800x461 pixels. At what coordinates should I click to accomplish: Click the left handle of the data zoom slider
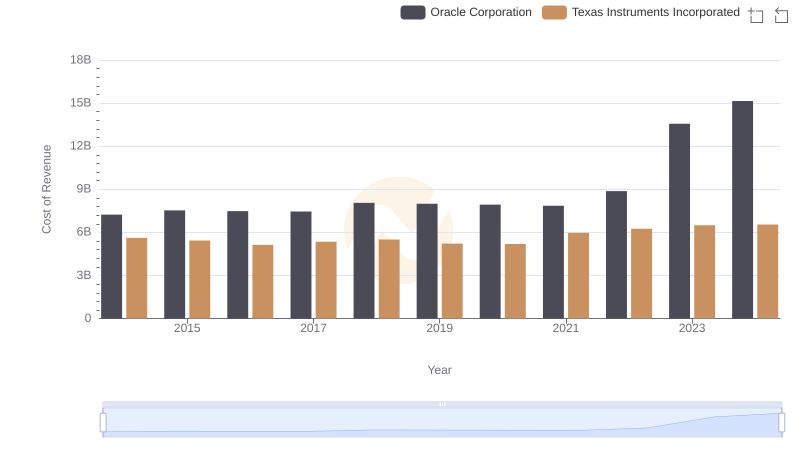103,423
